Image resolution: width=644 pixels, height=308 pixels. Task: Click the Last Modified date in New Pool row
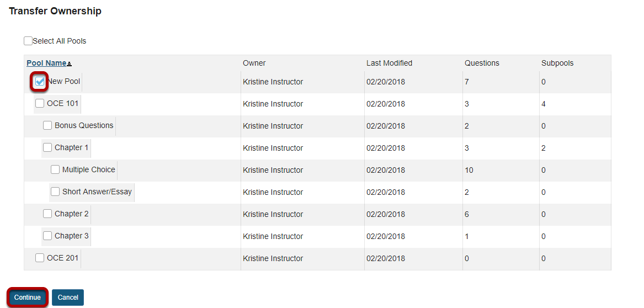[386, 82]
